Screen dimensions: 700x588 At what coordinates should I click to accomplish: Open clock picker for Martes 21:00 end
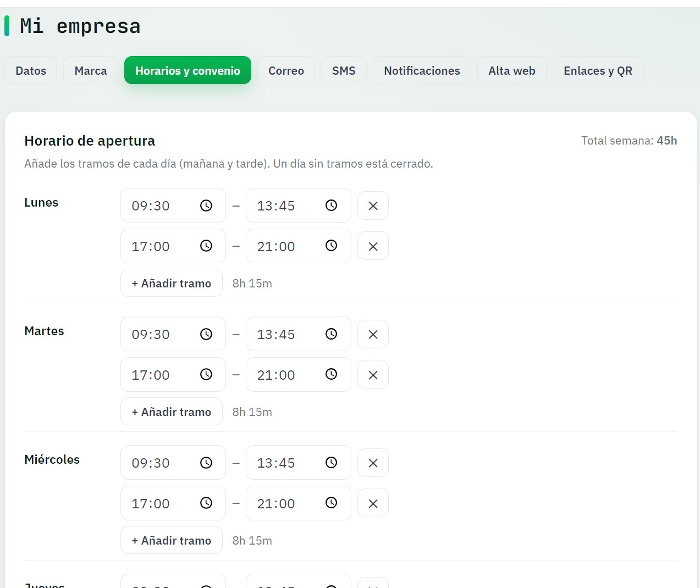click(331, 374)
